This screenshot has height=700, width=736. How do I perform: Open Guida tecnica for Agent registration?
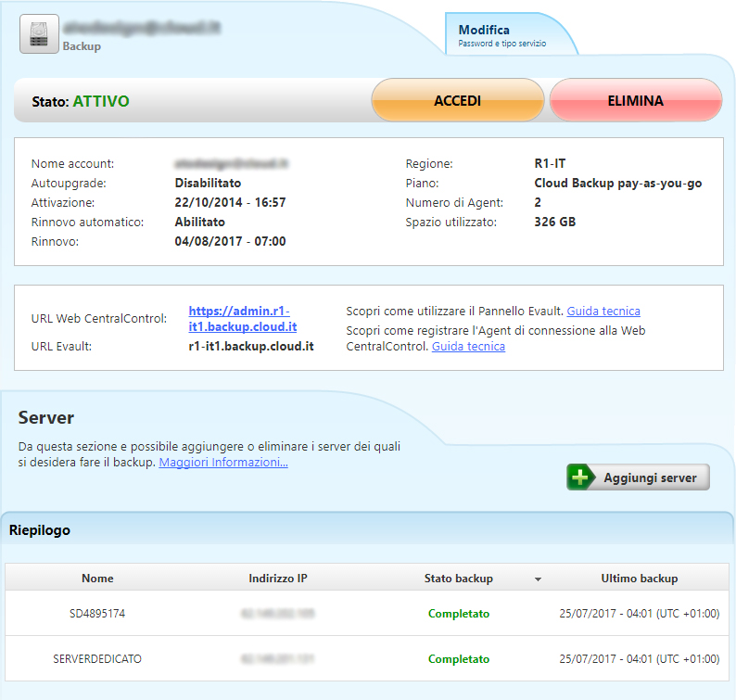468,347
